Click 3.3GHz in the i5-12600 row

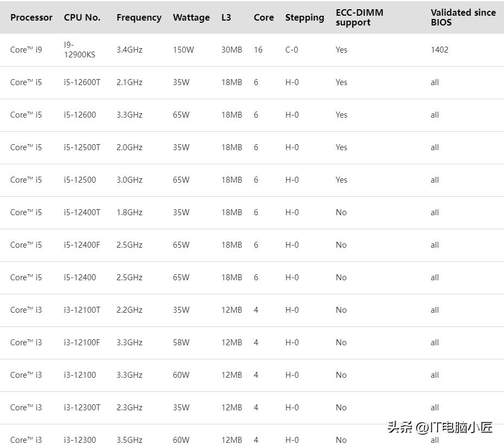tap(130, 115)
